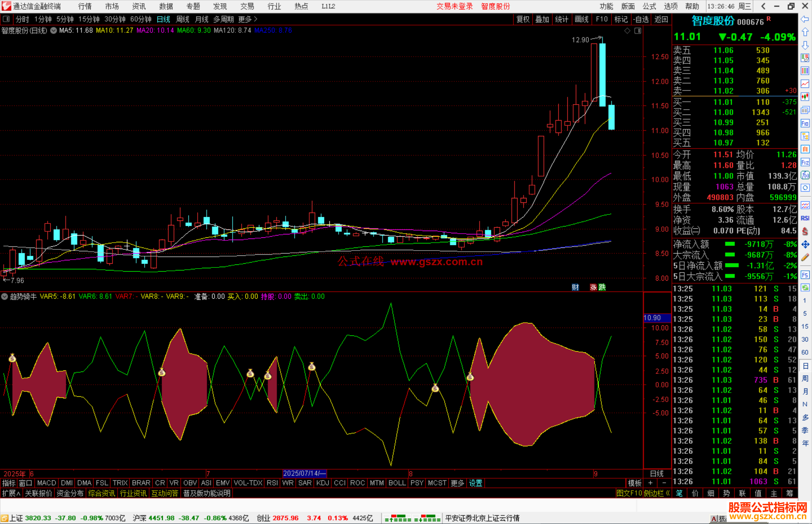
Task: Click the FS icon in right sidebar
Action: coord(805,275)
